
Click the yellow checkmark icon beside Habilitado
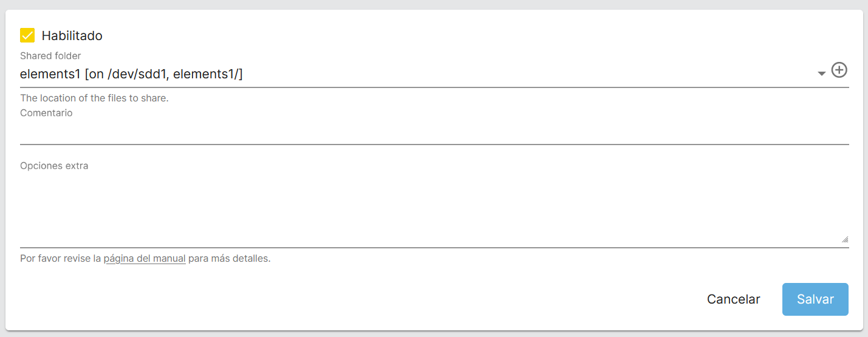click(27, 35)
